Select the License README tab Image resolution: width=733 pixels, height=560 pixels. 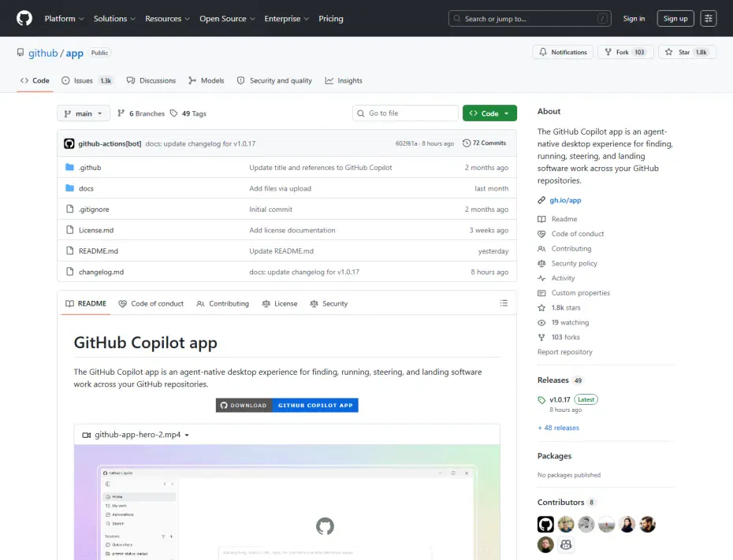point(280,303)
